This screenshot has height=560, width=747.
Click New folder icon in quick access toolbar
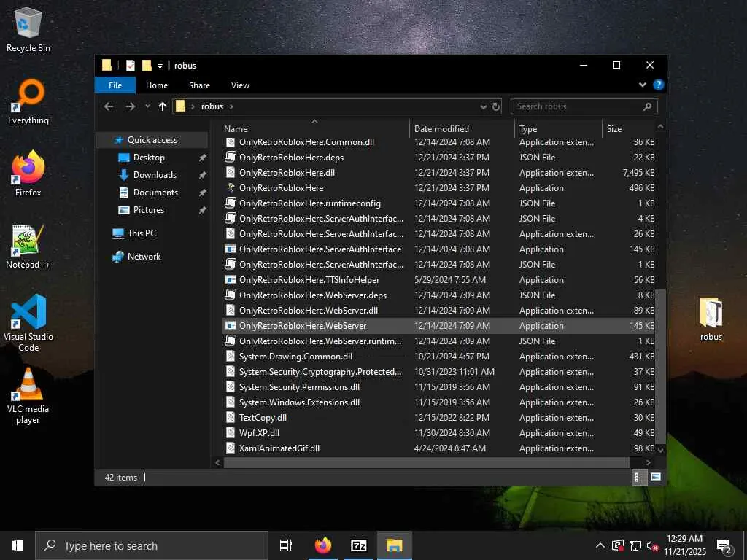point(147,65)
